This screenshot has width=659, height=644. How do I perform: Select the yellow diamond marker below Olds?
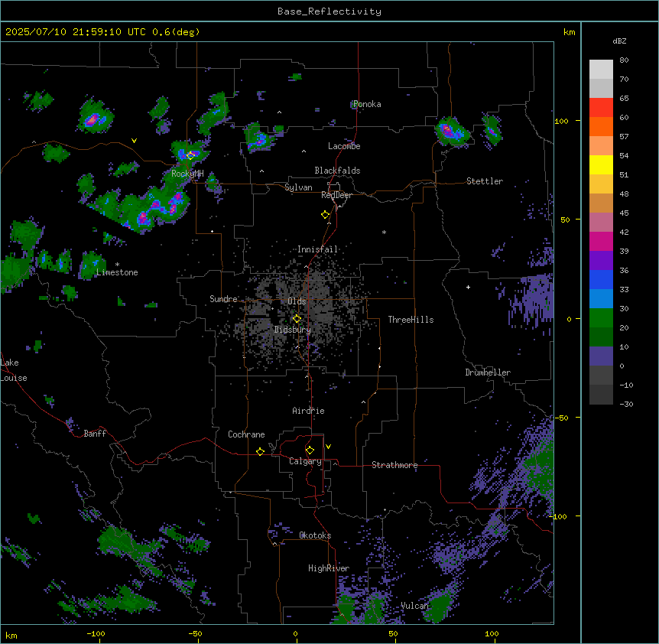297,318
